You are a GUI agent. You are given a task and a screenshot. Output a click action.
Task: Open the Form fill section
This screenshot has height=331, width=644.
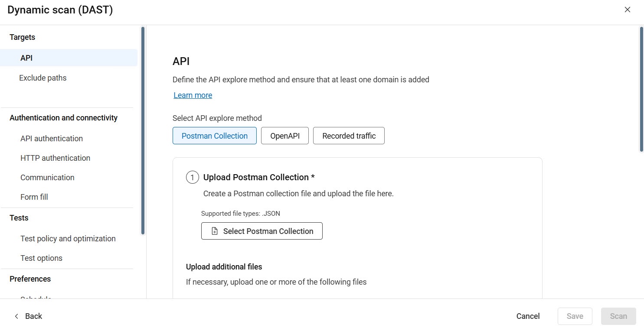click(x=34, y=197)
